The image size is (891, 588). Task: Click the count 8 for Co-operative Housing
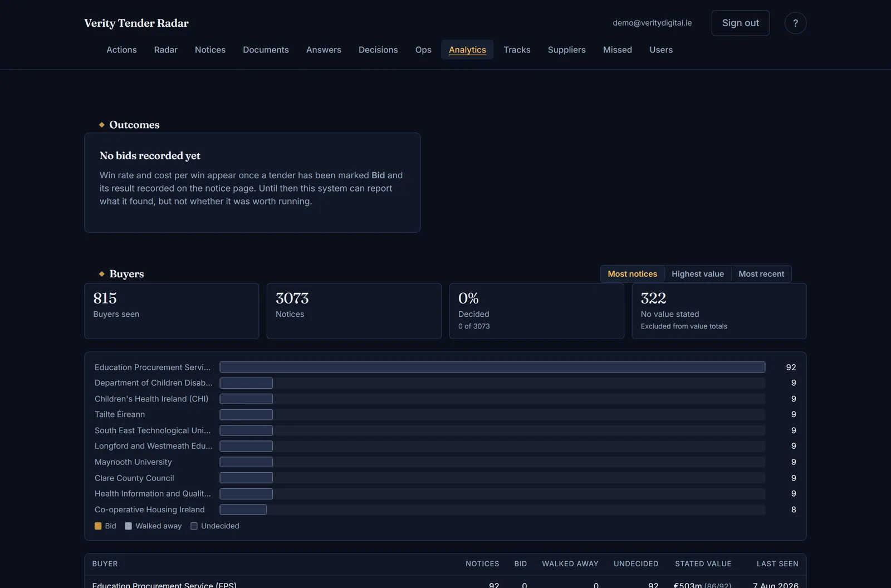pyautogui.click(x=794, y=509)
